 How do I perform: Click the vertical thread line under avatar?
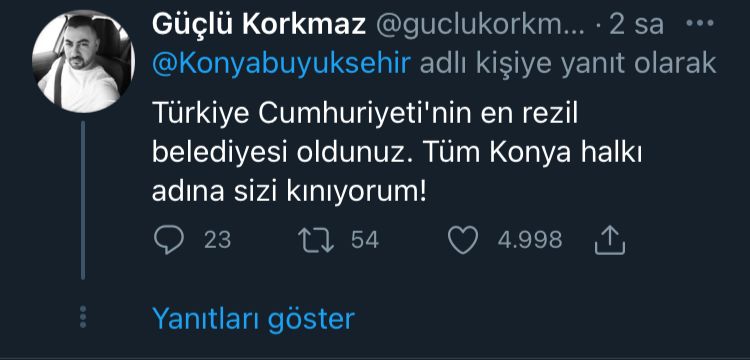coord(83,200)
